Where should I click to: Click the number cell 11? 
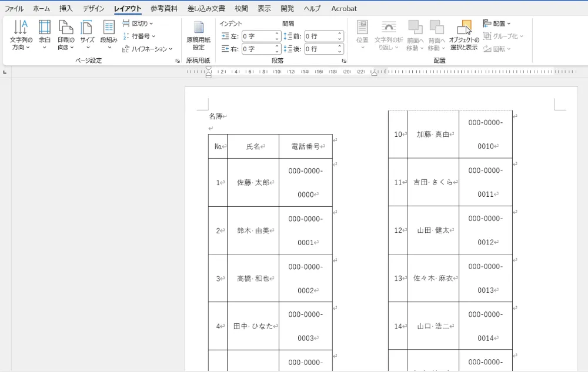[x=398, y=182]
